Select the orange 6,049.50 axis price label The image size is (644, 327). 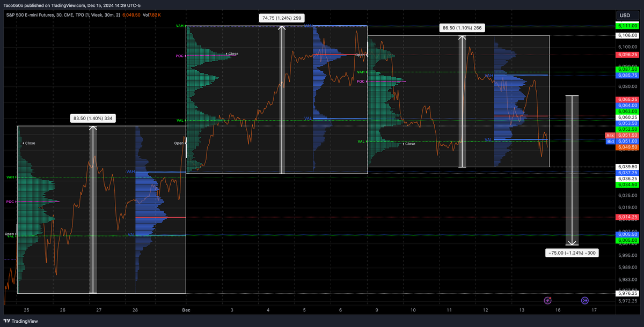[627, 147]
